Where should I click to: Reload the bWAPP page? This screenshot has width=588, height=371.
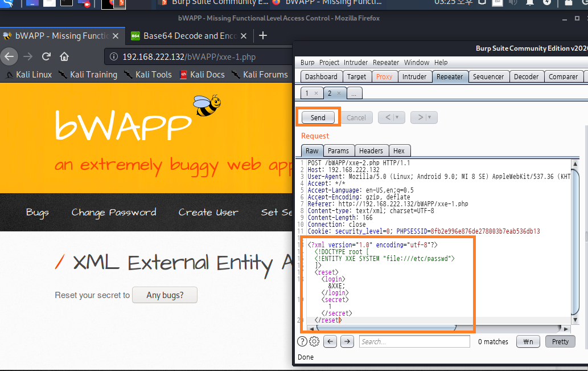pyautogui.click(x=46, y=56)
